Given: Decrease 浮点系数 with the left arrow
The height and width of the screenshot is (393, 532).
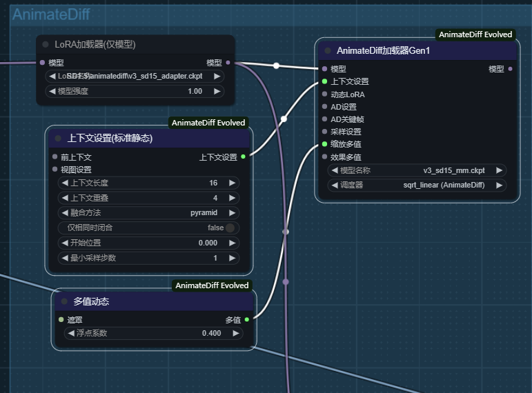Looking at the screenshot, I should pos(71,333).
